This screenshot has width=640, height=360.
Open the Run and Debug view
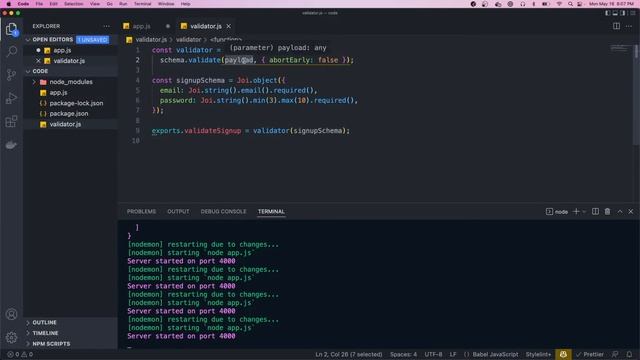click(11, 98)
